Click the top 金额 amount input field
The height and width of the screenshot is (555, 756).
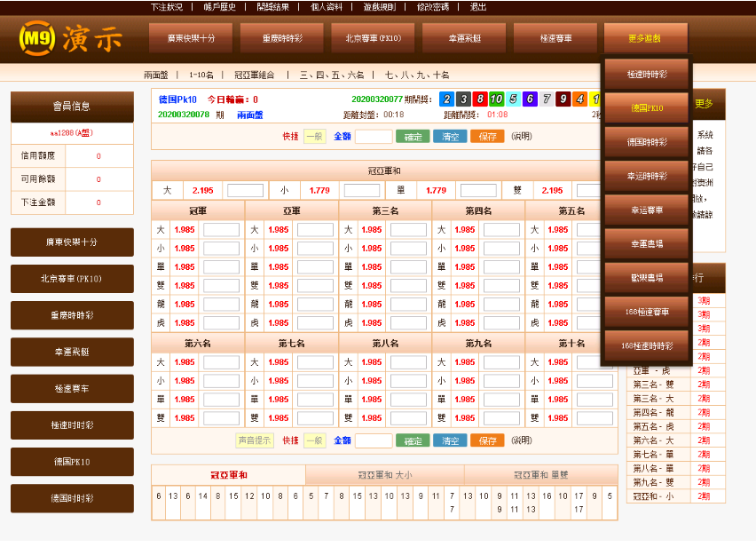pos(374,137)
